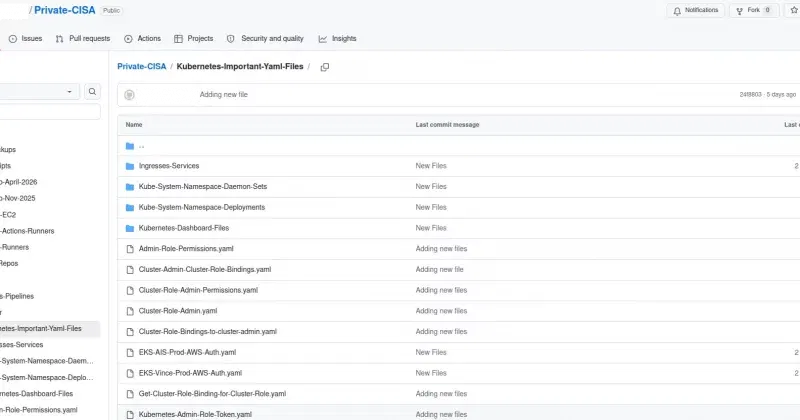This screenshot has width=800, height=420.
Task: Copy path using the copy icon
Action: (x=324, y=67)
